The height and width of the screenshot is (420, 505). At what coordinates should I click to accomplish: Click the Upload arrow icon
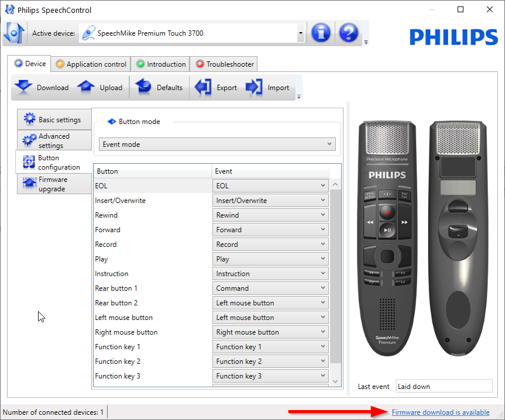pos(85,87)
